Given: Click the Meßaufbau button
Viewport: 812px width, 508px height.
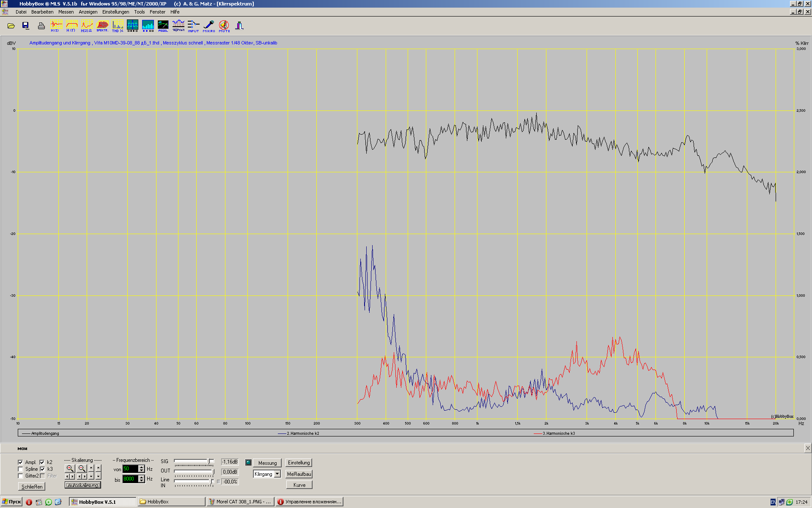Looking at the screenshot, I should click(x=299, y=474).
